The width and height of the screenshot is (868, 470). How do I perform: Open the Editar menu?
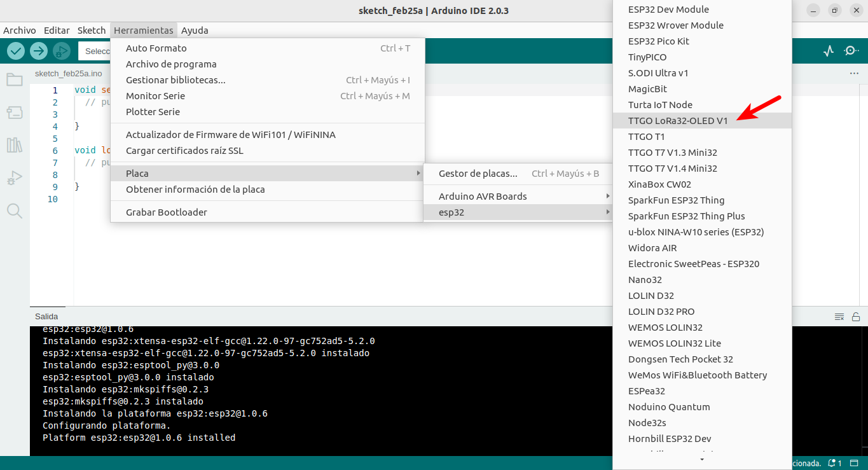click(57, 31)
